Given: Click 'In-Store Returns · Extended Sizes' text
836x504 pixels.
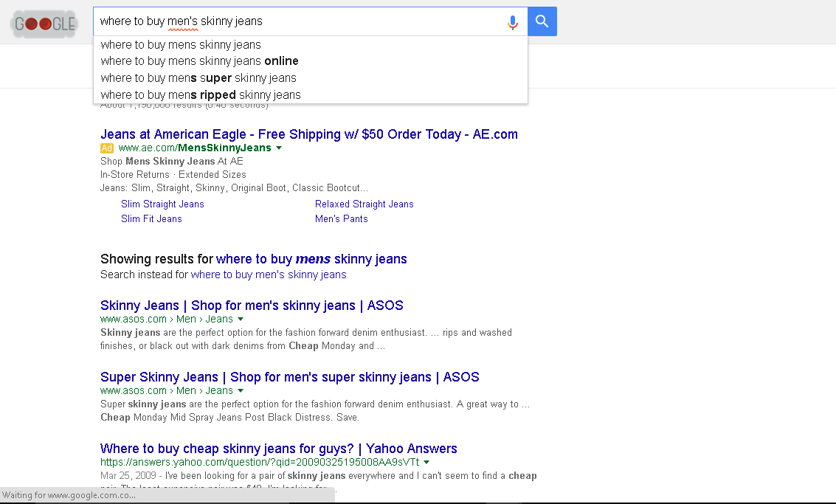Looking at the screenshot, I should point(173,174).
